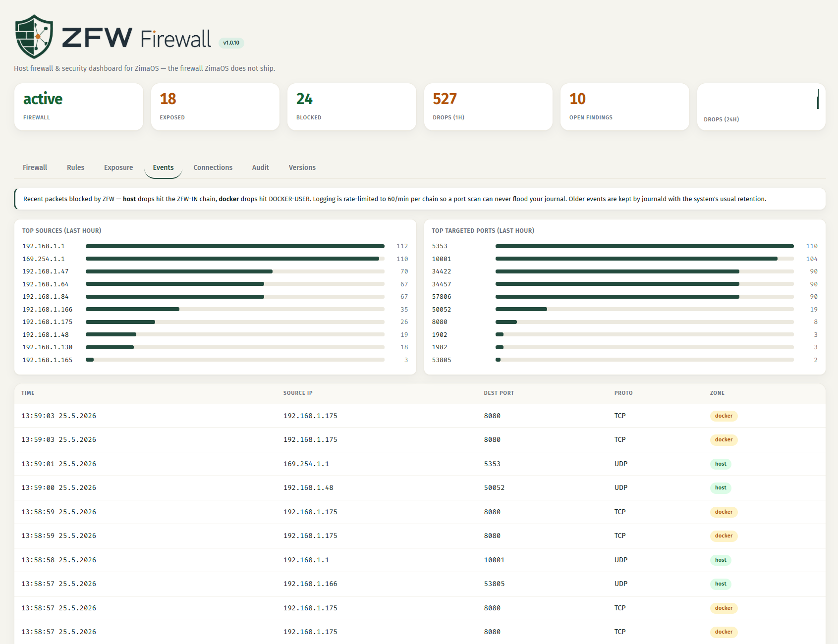838x644 pixels.
Task: Click the TIME column header
Action: click(28, 393)
